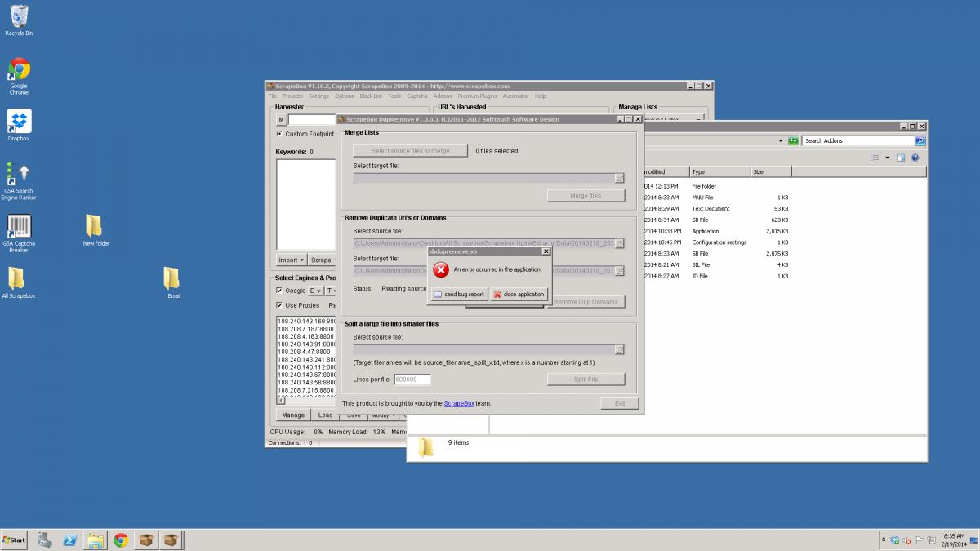Click the Merge files button
Viewport: 980px width, 551px height.
coord(586,196)
